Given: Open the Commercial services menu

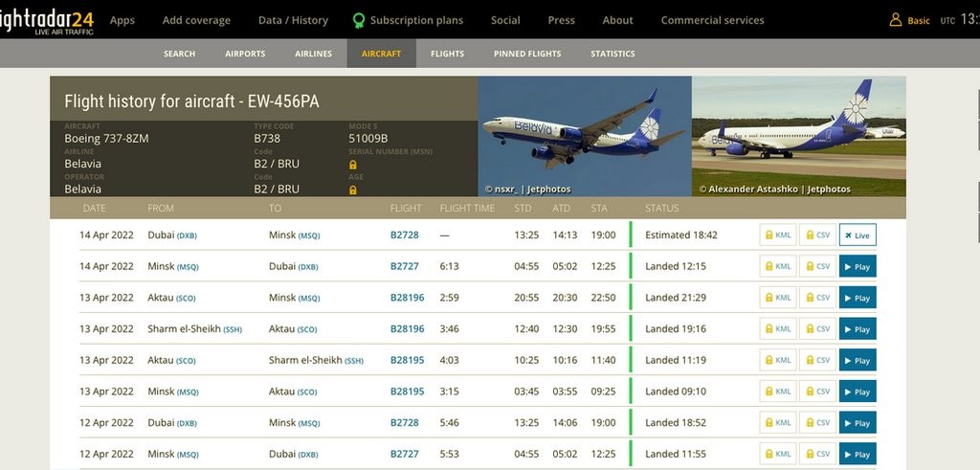Looking at the screenshot, I should pyautogui.click(x=712, y=20).
